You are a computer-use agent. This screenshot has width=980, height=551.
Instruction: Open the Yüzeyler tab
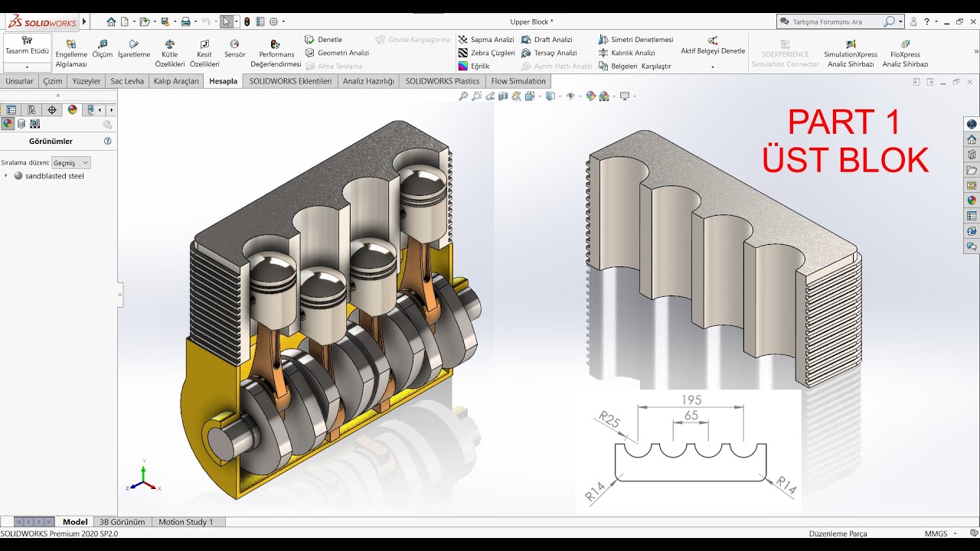[87, 81]
